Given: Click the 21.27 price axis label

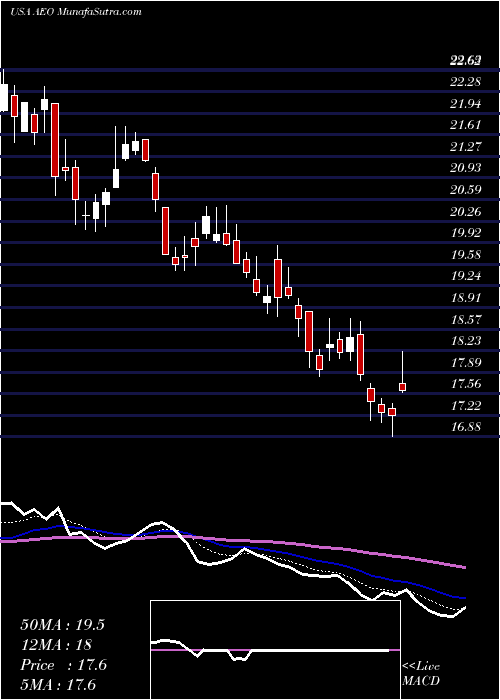Looking at the screenshot, I should point(466,147).
